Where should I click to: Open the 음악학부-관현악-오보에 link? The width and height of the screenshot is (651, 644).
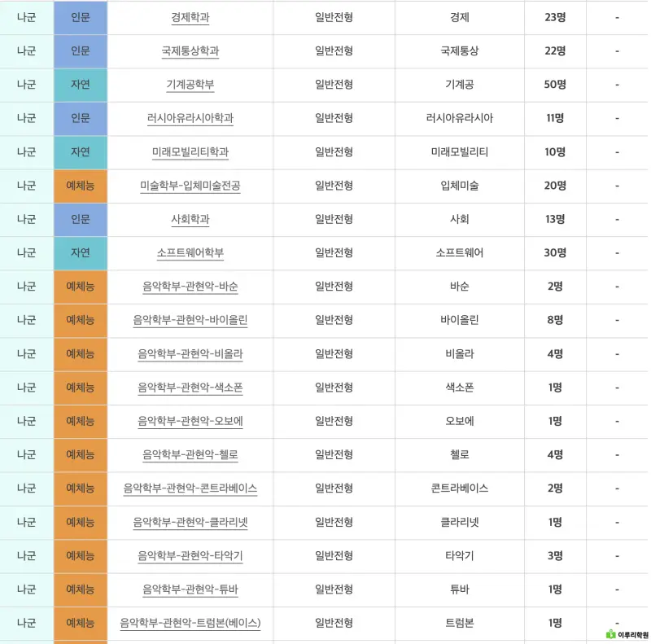pyautogui.click(x=190, y=421)
